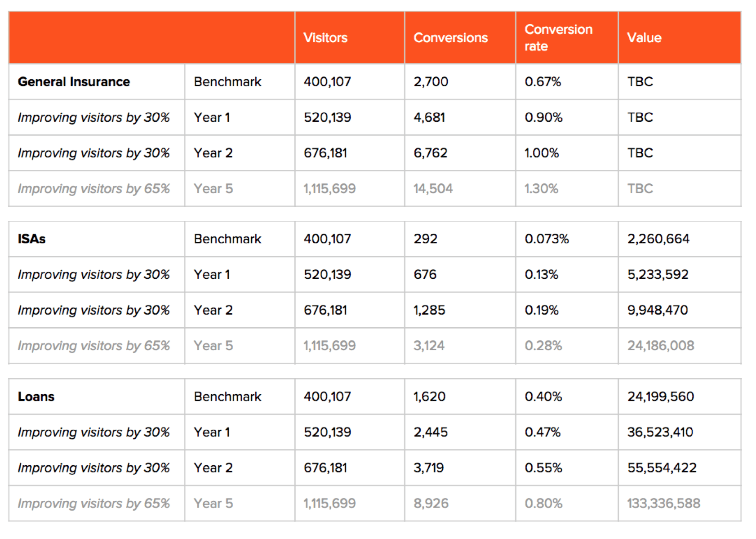This screenshot has height=539, width=756.
Task: Click the Visitors column header
Action: tap(325, 38)
